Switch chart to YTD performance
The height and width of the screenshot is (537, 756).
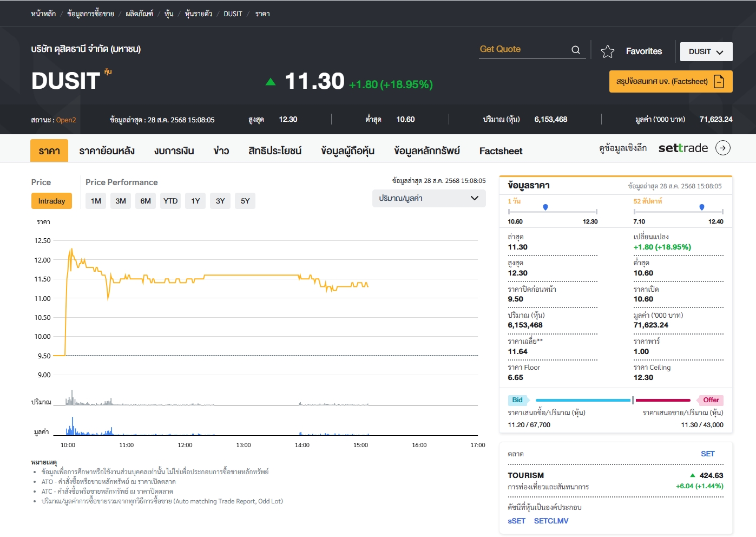click(x=170, y=201)
